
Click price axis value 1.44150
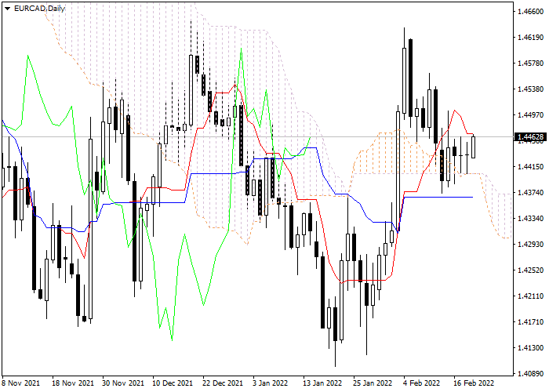click(x=530, y=167)
